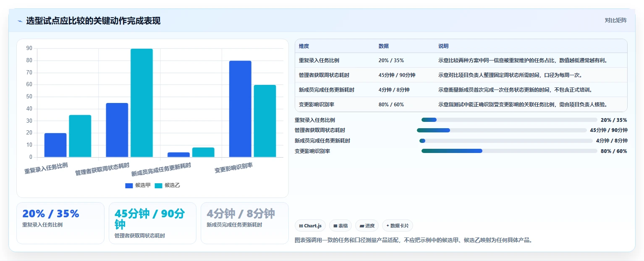Click the panel title 选型试点应比较的关键动作完成表现
Image resolution: width=644 pixels, height=261 pixels.
(93, 21)
